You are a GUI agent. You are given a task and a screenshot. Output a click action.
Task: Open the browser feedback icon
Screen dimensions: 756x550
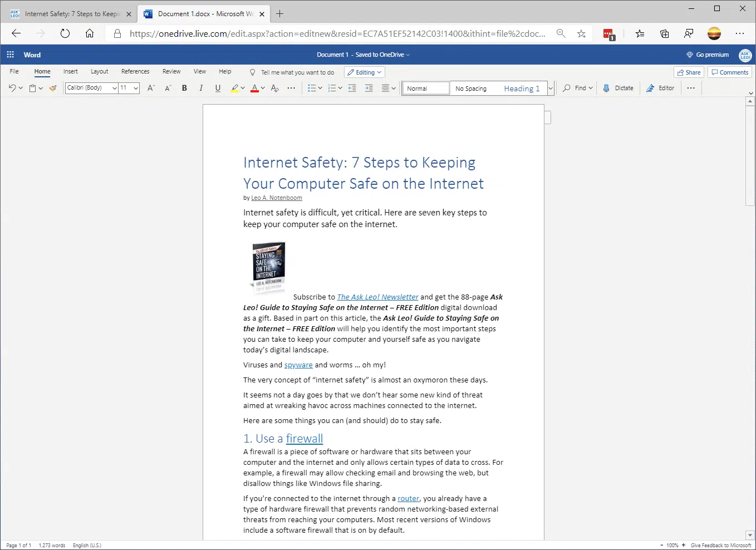[689, 33]
